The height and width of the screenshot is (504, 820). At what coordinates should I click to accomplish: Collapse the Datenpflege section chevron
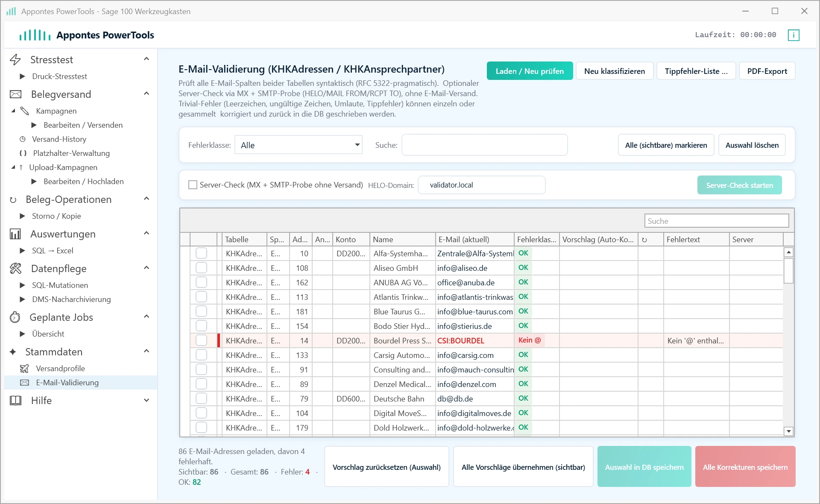[x=146, y=268]
